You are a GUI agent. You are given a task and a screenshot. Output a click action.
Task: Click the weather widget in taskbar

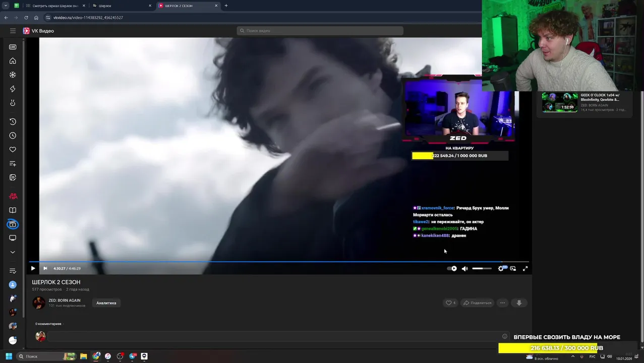click(542, 357)
